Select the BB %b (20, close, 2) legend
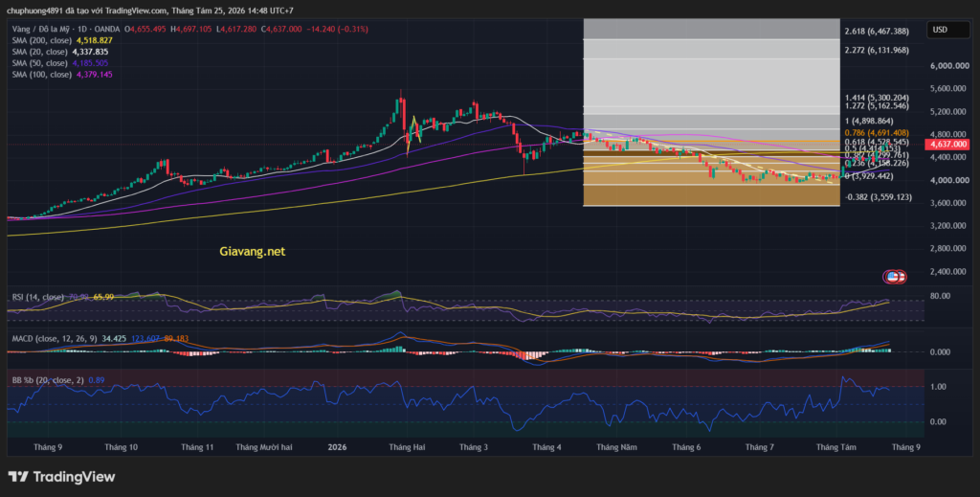Screen dimensions: 980x497 [x=48, y=379]
